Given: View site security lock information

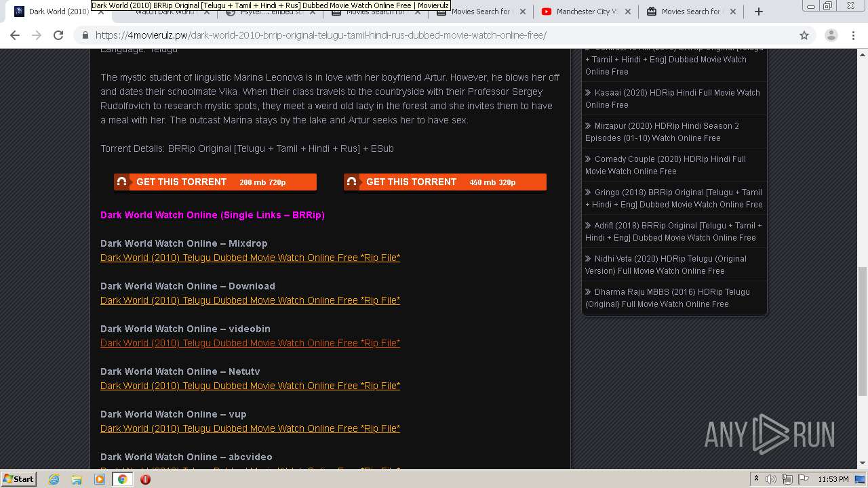Looking at the screenshot, I should [x=85, y=35].
